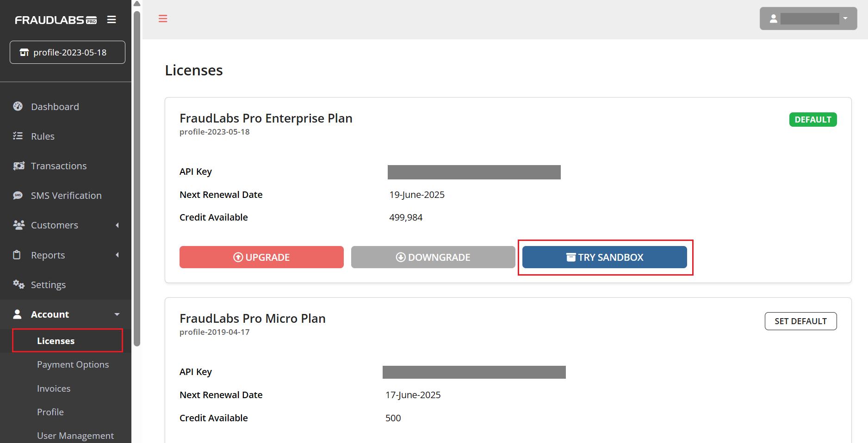This screenshot has height=443, width=868.
Task: Set the Micro Plan as default
Action: click(800, 321)
